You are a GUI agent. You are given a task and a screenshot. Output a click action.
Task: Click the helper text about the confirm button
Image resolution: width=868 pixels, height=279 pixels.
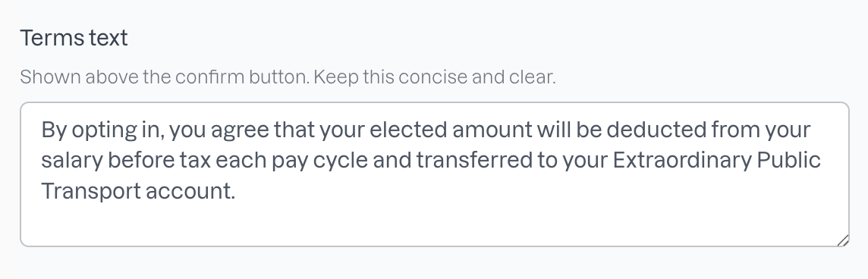click(x=288, y=77)
